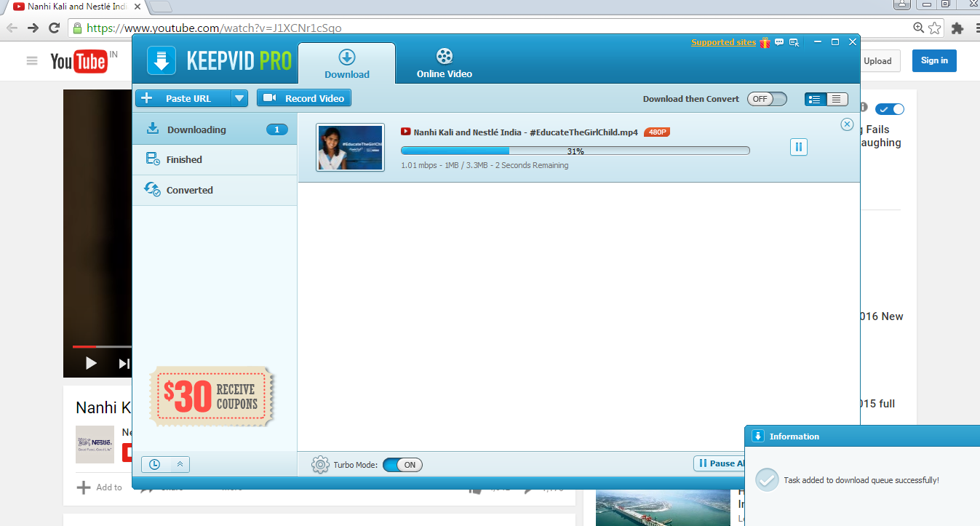Reload the Chrome page

point(54,28)
